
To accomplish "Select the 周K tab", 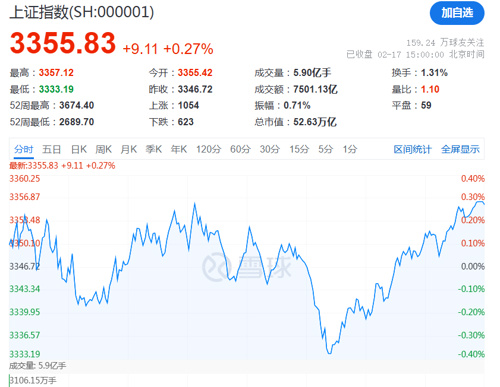I will tap(104, 149).
